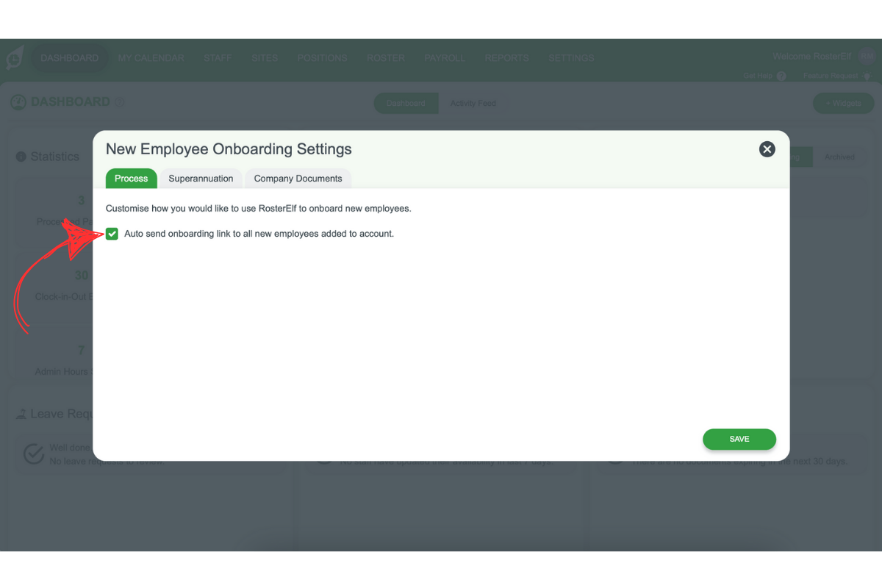Click the + Widgets button
882x588 pixels.
tap(843, 103)
